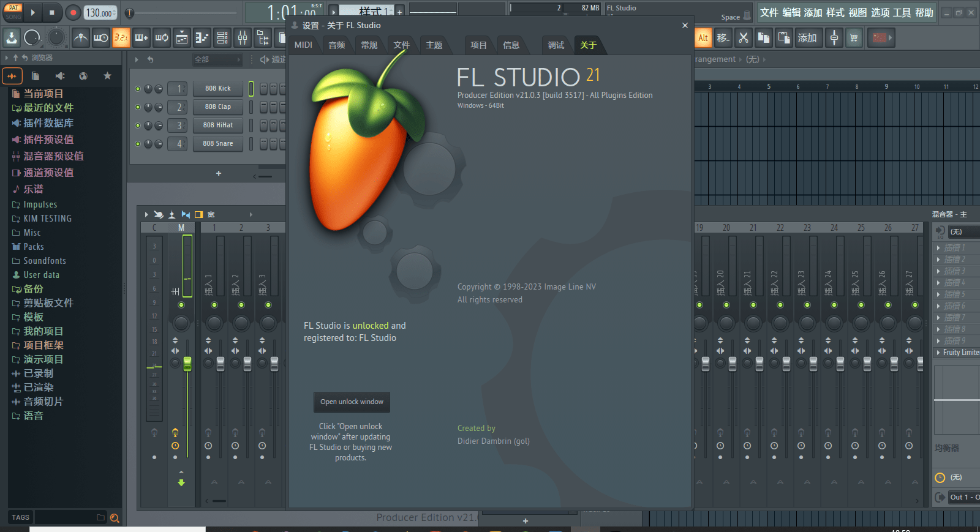The image size is (980, 532).
Task: Toggle the orange Alt button
Action: point(703,38)
